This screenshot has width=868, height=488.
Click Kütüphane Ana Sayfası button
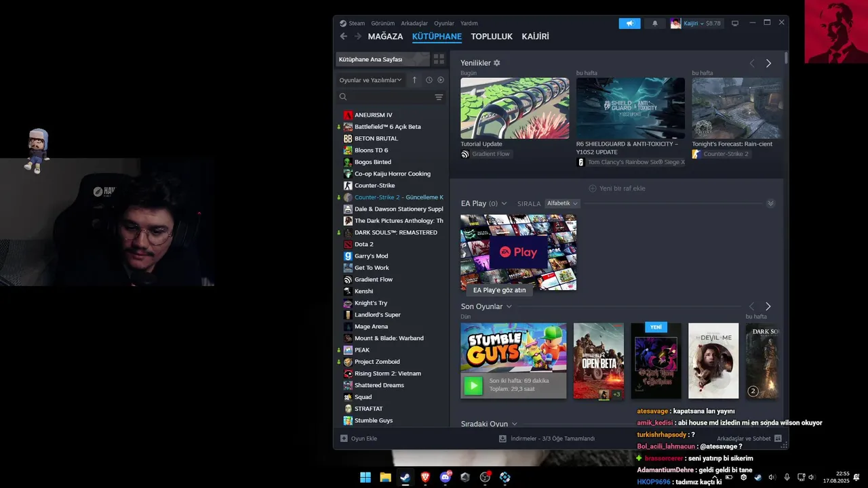382,59
